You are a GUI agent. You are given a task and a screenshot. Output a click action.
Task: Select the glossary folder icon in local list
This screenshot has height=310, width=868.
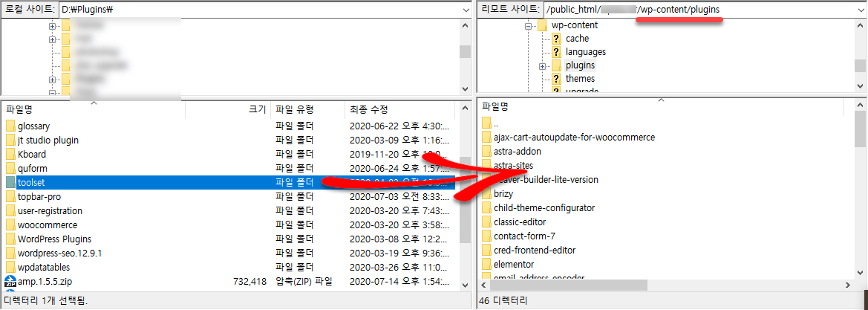click(x=10, y=126)
